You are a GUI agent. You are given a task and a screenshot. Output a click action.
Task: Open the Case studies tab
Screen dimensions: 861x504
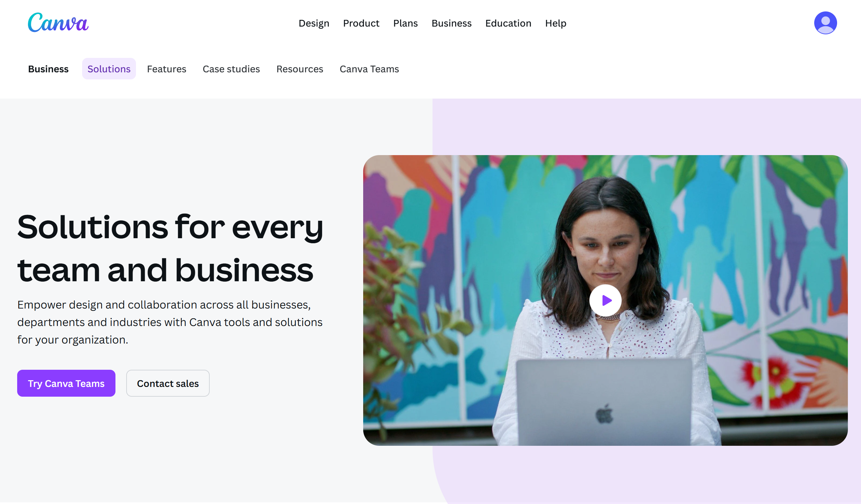[231, 69]
